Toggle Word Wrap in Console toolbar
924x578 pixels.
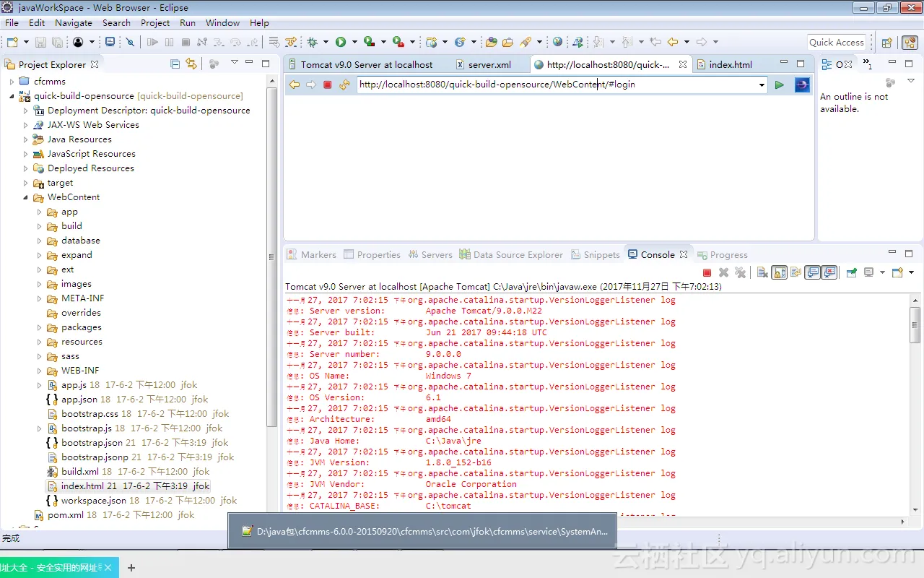pyautogui.click(x=796, y=272)
